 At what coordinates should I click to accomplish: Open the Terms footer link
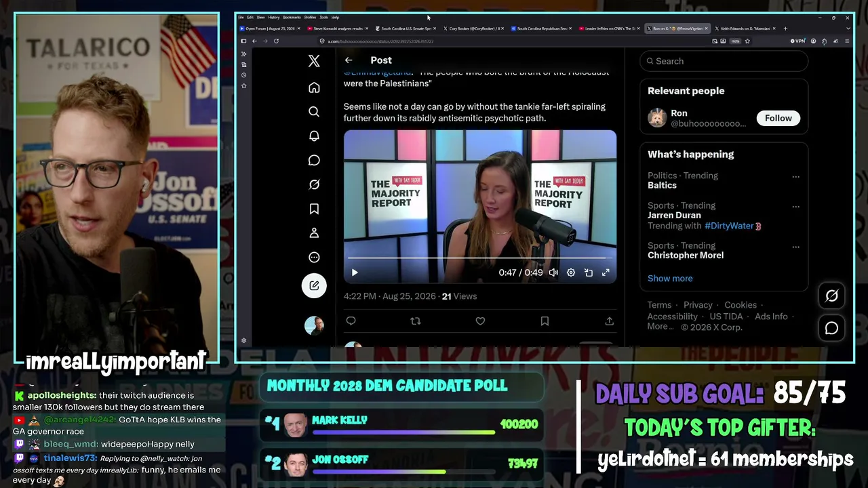coord(659,305)
